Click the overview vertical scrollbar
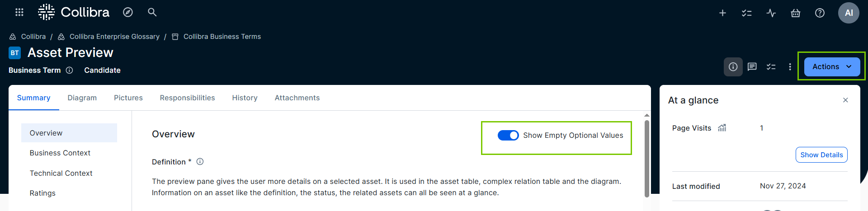Image resolution: width=868 pixels, height=211 pixels. click(x=647, y=158)
